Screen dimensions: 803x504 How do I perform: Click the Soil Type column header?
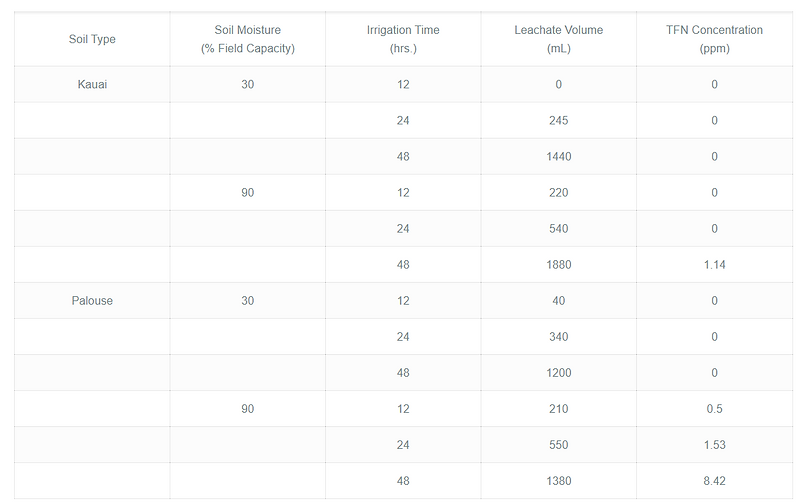click(x=92, y=39)
